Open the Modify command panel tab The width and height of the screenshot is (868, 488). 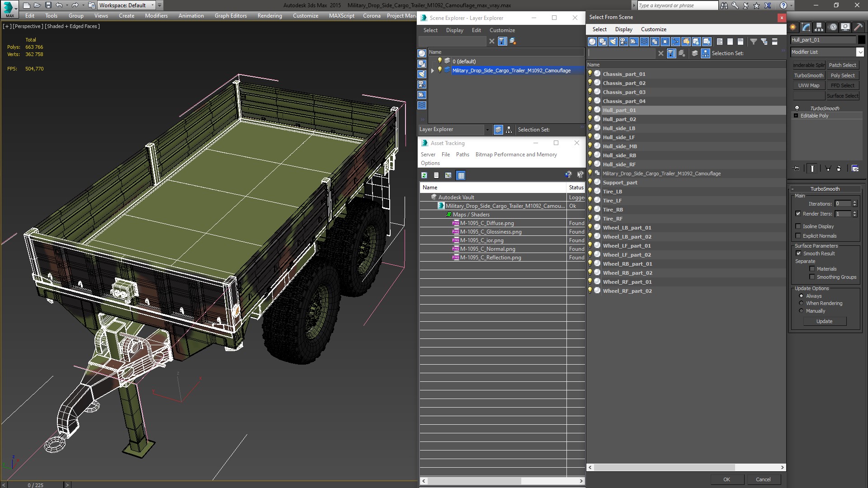[806, 27]
